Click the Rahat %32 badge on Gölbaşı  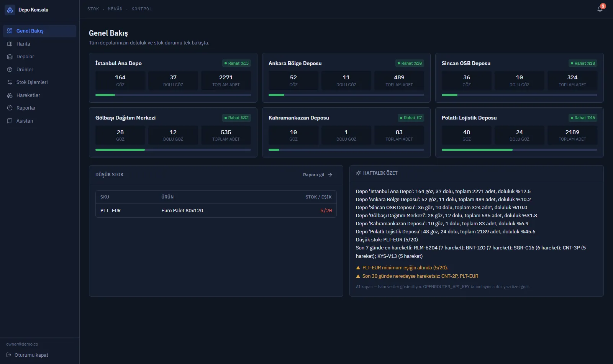tap(236, 118)
